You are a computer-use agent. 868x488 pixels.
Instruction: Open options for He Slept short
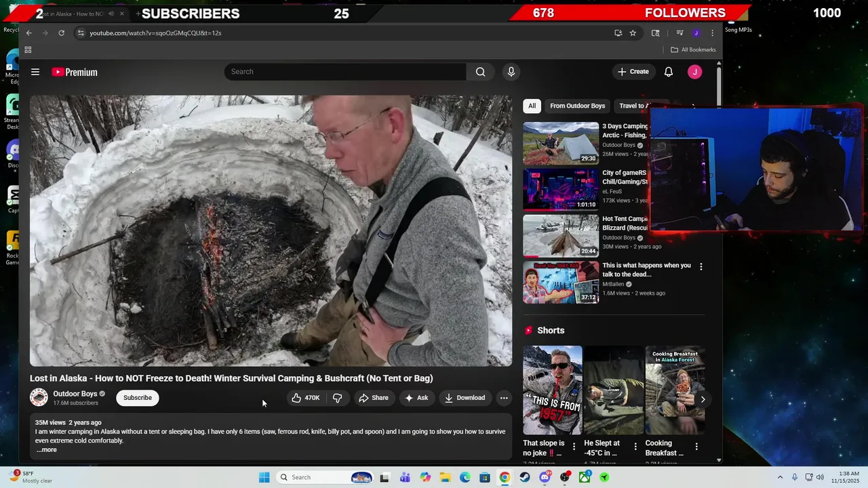[x=635, y=446]
